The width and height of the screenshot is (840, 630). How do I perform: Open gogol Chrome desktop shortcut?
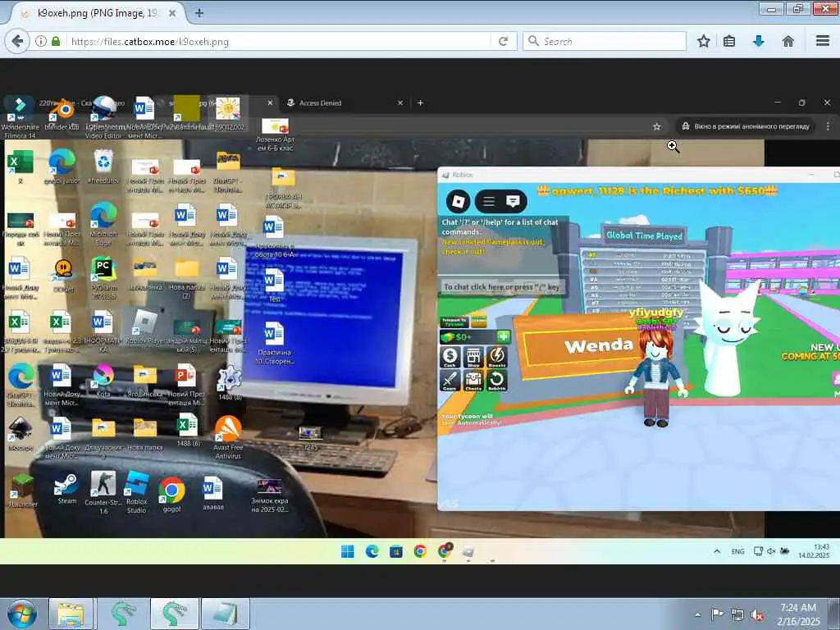pyautogui.click(x=172, y=494)
